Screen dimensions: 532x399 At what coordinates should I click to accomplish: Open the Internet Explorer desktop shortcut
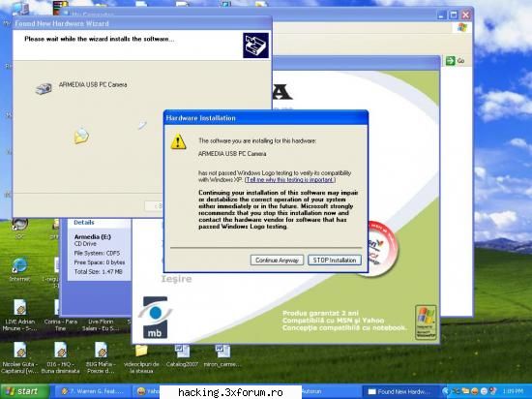pos(19,270)
